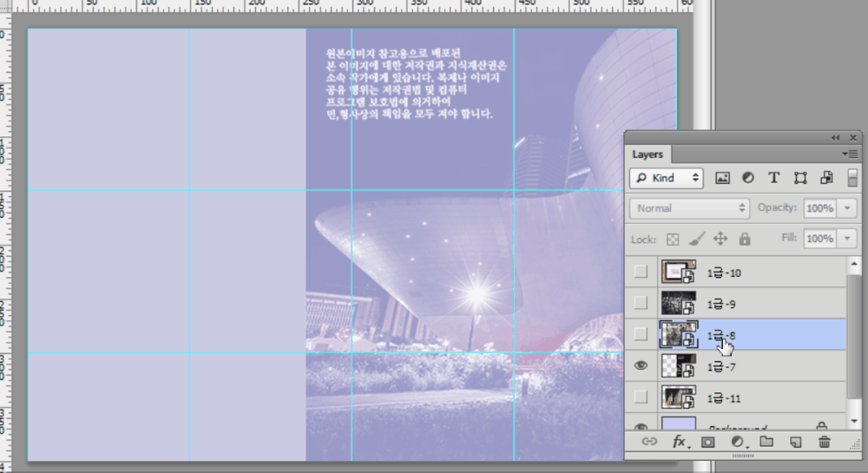This screenshot has width=868, height=473.
Task: Lock position move icon
Action: [720, 239]
